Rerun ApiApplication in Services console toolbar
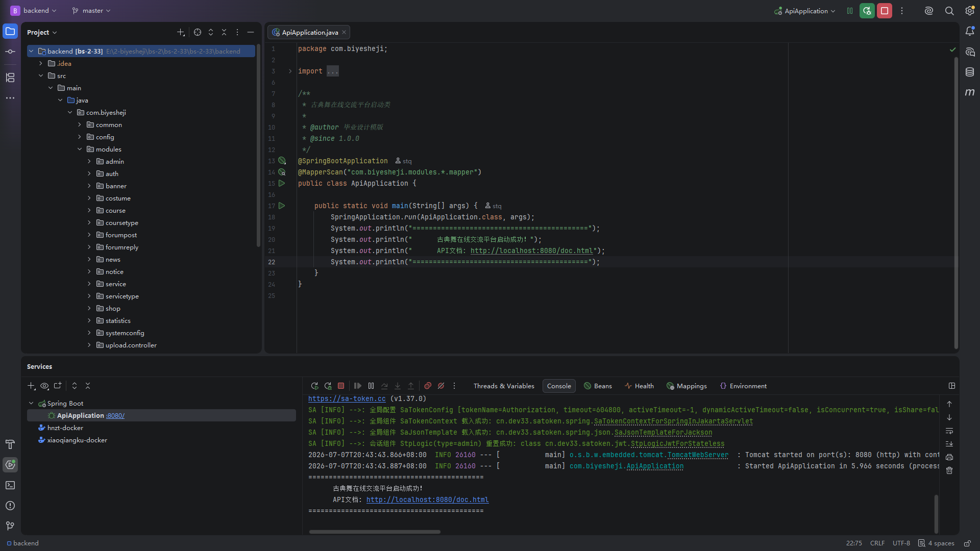 pos(314,386)
